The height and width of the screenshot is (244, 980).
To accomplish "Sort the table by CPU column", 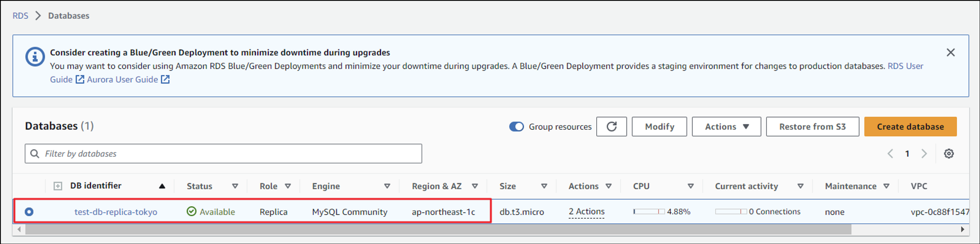I will pos(690,186).
